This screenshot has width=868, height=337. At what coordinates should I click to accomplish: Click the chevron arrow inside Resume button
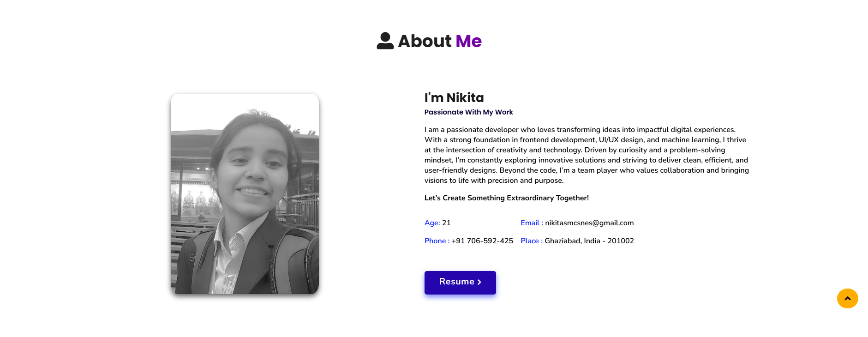(479, 282)
